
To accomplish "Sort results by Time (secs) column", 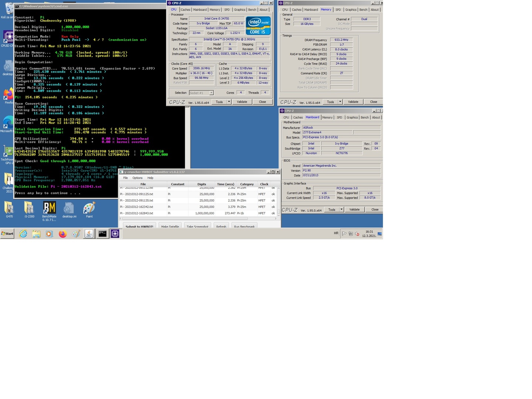I will [x=225, y=184].
